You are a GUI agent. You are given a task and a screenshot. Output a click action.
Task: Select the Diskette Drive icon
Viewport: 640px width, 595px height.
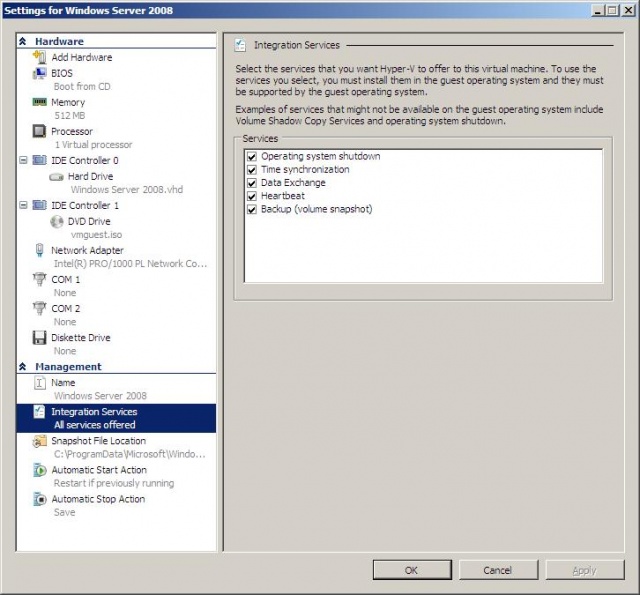(39, 338)
